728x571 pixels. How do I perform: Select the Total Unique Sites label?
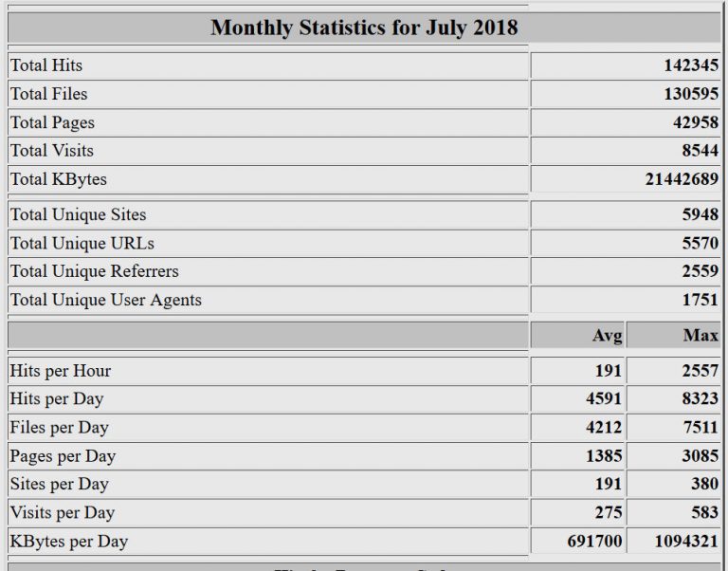pos(78,214)
